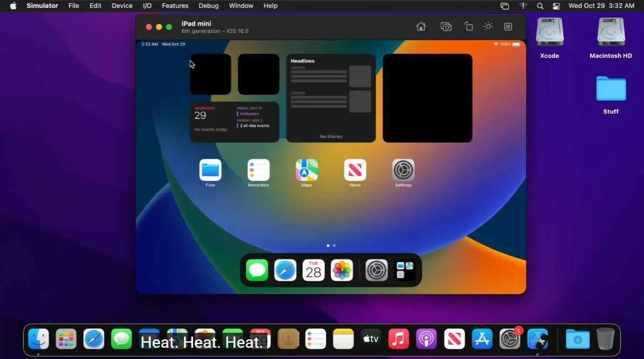Click the home screen page indicator dots
The width and height of the screenshot is (644, 359).
click(x=331, y=245)
